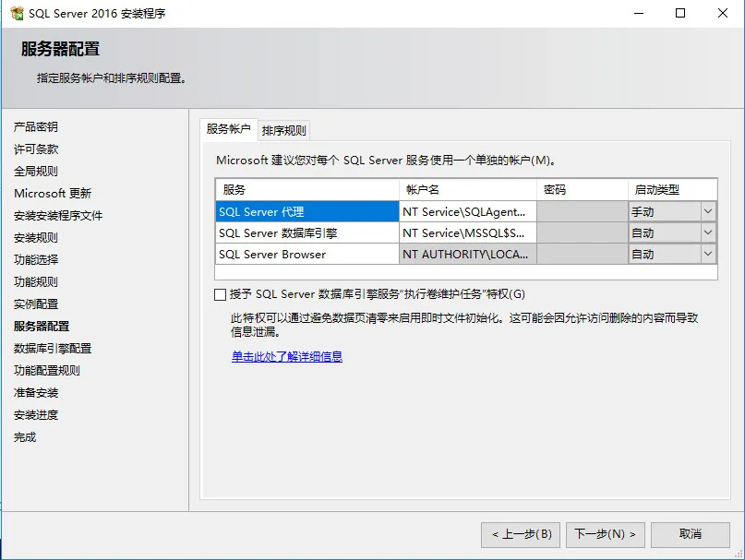The width and height of the screenshot is (745, 560).
Task: Select 安装安装程序文件 step in sidebar
Action: click(58, 216)
